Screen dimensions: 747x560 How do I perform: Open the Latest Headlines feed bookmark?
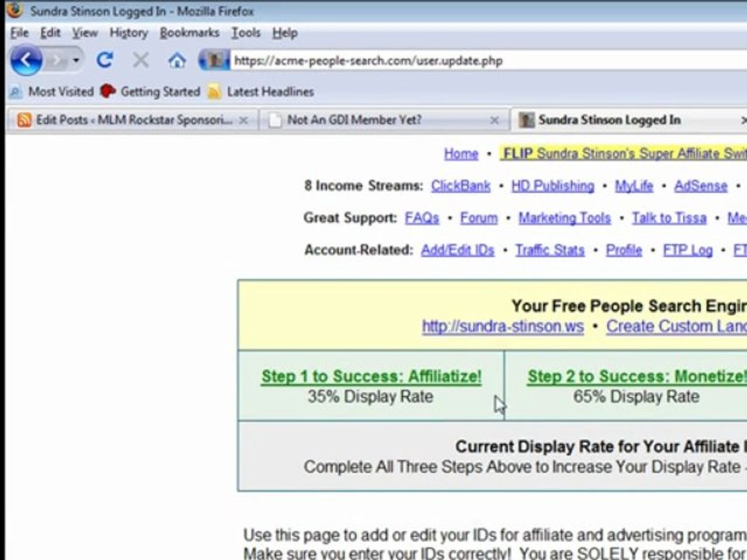(x=261, y=92)
